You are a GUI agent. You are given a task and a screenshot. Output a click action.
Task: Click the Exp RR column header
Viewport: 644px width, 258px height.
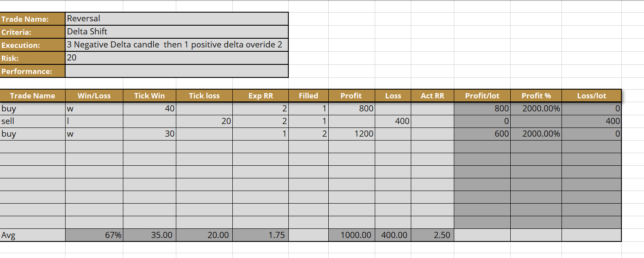[261, 96]
